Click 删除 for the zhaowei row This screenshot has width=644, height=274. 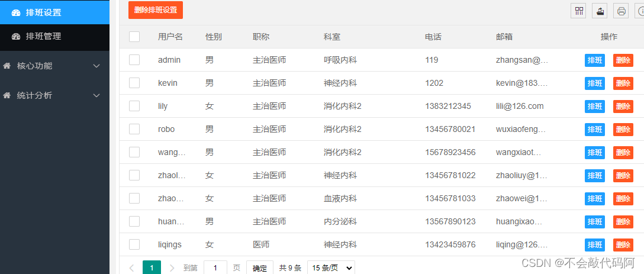click(x=623, y=199)
